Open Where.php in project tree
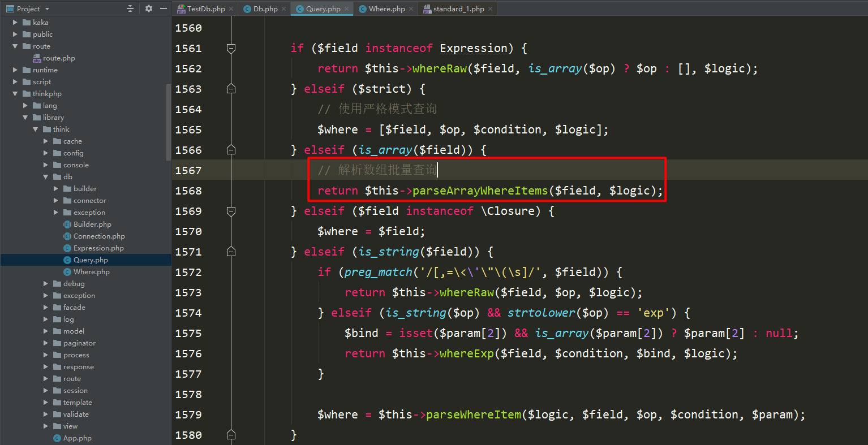Viewport: 868px width, 445px height. point(92,272)
